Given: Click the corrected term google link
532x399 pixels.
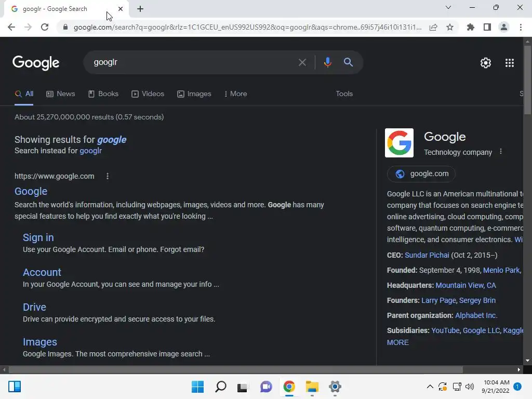Looking at the screenshot, I should point(112,140).
